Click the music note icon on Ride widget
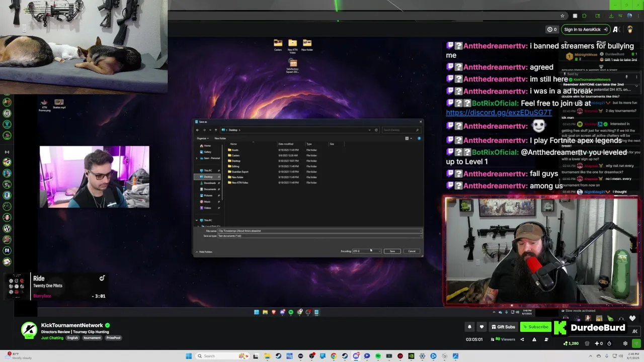 click(102, 278)
